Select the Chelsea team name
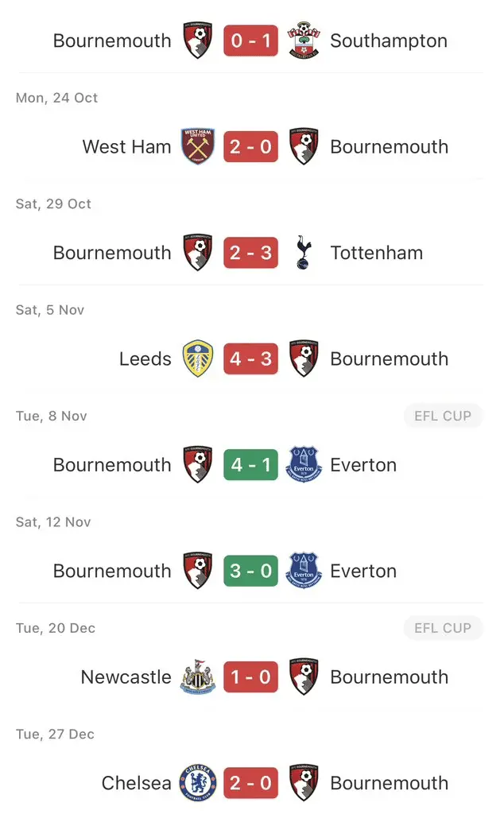 tap(136, 783)
